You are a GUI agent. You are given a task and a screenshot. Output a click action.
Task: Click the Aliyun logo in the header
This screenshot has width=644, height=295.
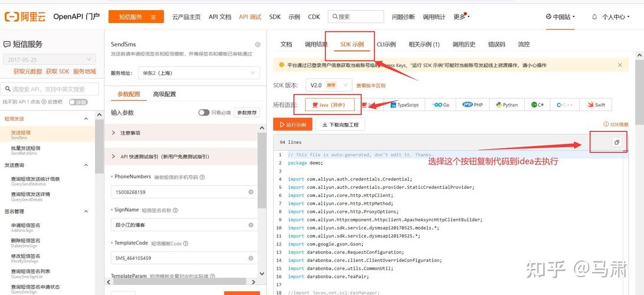[x=25, y=17]
